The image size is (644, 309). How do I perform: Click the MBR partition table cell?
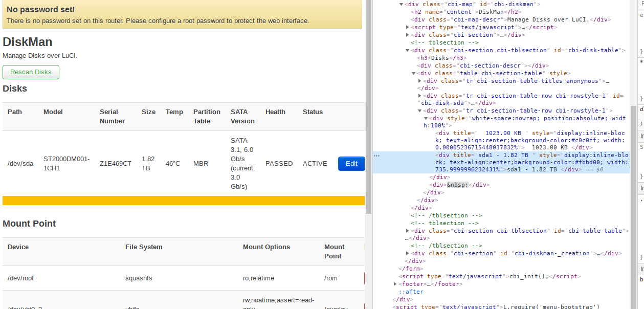201,164
